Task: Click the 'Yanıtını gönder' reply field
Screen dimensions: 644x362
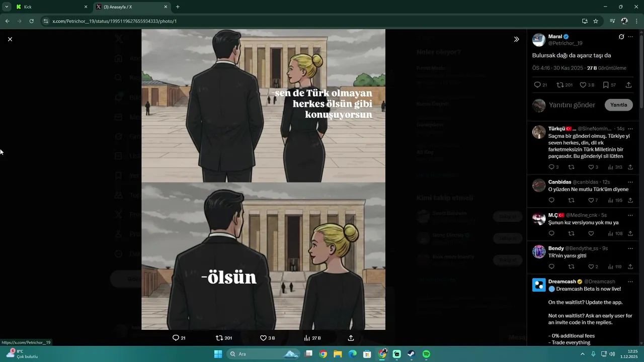Action: point(572,105)
